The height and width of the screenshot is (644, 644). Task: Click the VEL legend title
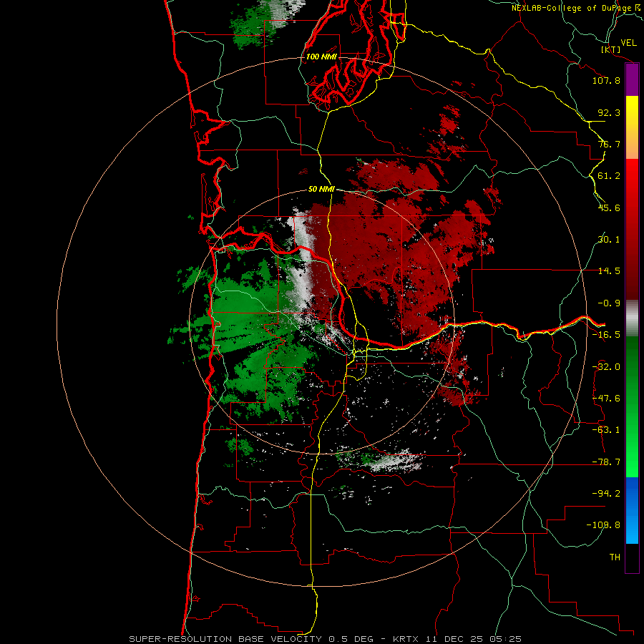pos(628,42)
